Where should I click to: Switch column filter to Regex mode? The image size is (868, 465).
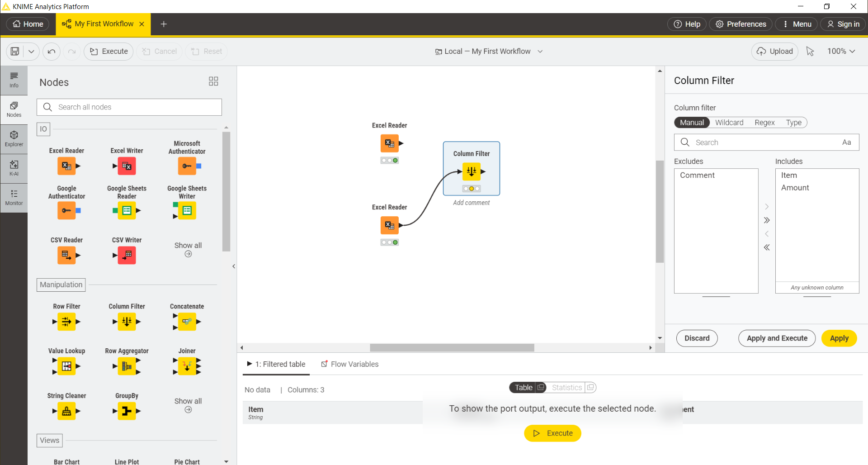(764, 122)
